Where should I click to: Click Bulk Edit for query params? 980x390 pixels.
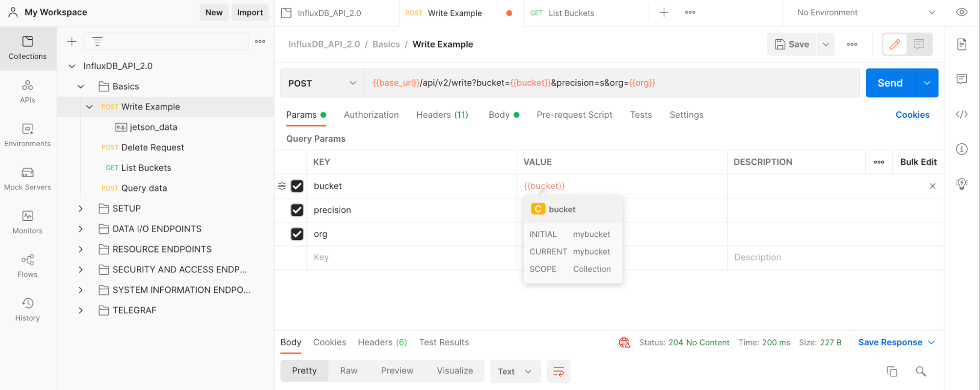click(918, 162)
